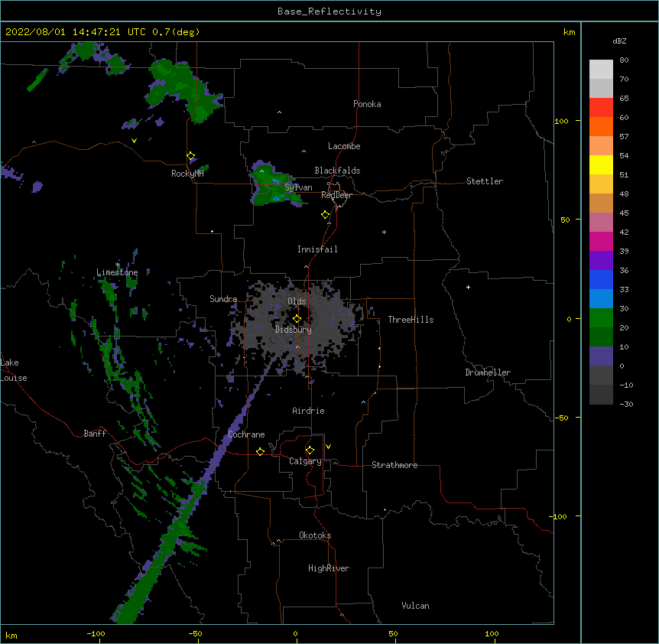The width and height of the screenshot is (659, 644).
Task: Click the yellow diamond marker above RockyMH
Action: (190, 156)
